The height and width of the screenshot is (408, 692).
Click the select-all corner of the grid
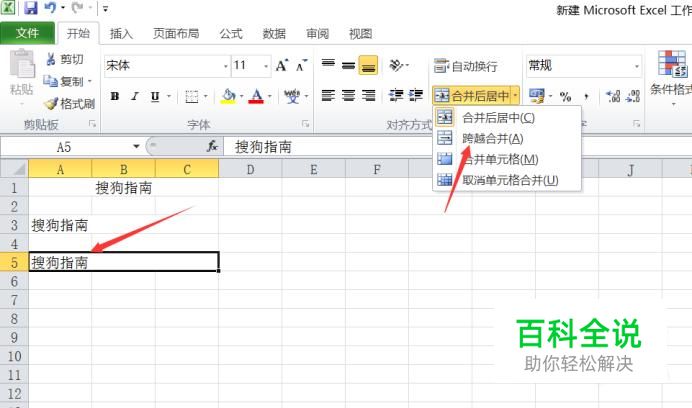click(14, 169)
